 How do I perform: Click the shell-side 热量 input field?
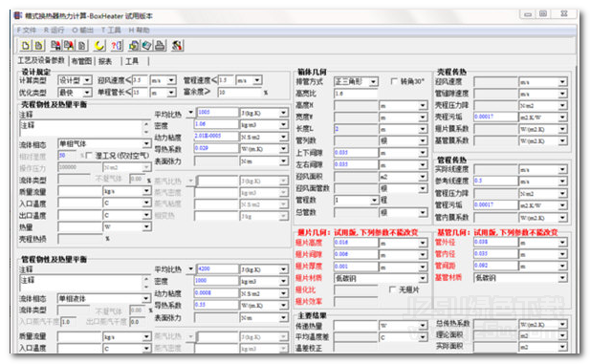tap(79, 226)
